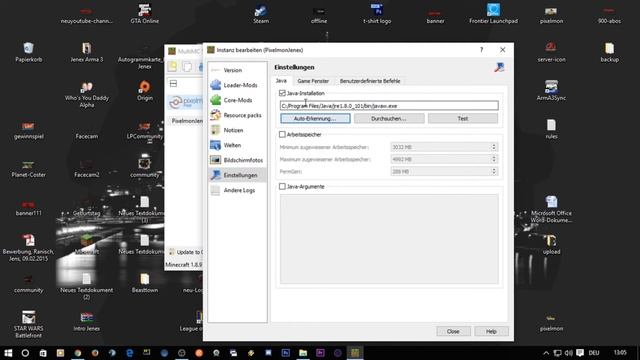Image resolution: width=640 pixels, height=360 pixels.
Task: Click the Durchsuchen button
Action: (x=389, y=118)
